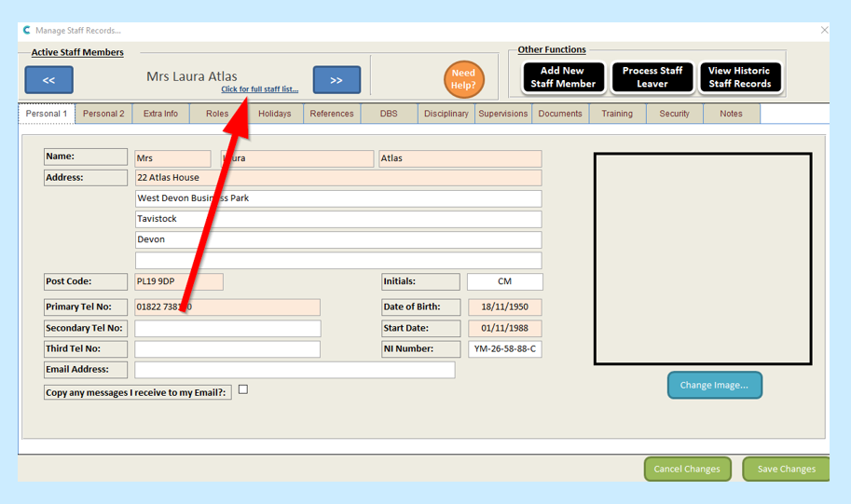
Task: Click the orange Need Help? circle
Action: pos(463,79)
